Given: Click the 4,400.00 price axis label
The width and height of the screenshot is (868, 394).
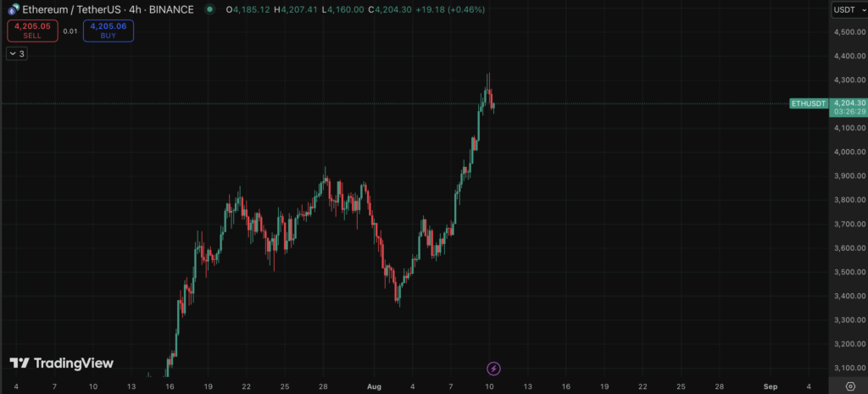Looking at the screenshot, I should pyautogui.click(x=849, y=56).
